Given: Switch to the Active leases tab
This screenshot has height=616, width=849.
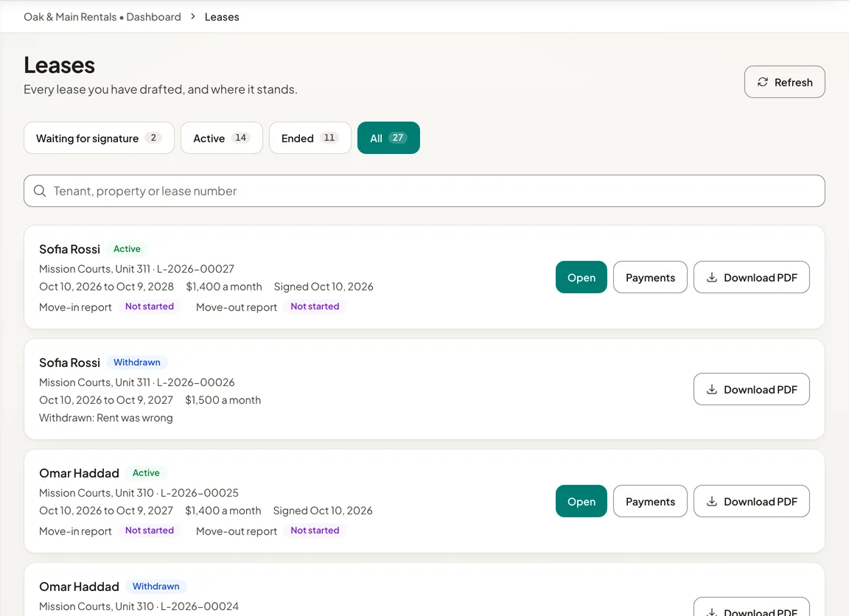Looking at the screenshot, I should pyautogui.click(x=221, y=138).
